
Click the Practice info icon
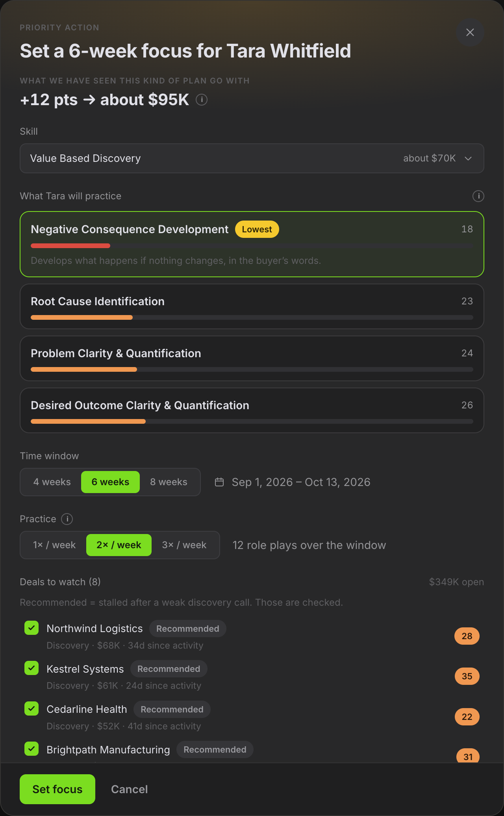67,519
